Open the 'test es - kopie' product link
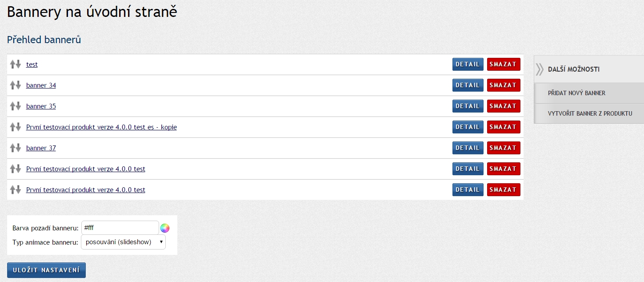The width and height of the screenshot is (644, 282). 101,127
